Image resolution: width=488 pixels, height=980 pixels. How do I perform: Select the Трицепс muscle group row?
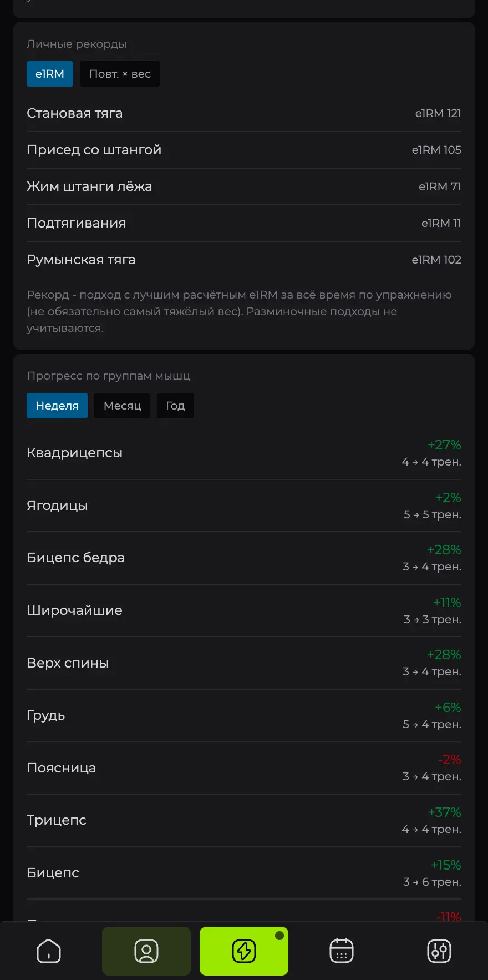(x=244, y=820)
